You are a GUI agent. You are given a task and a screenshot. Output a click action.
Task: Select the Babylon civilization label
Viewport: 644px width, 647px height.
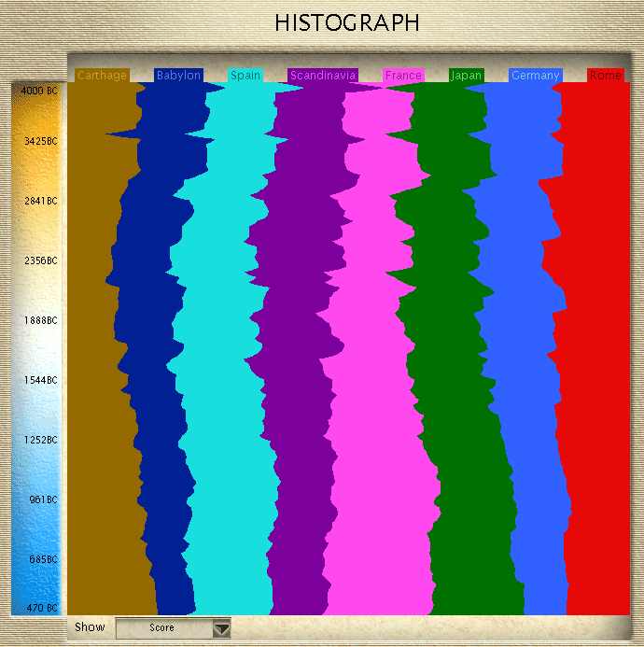(178, 75)
